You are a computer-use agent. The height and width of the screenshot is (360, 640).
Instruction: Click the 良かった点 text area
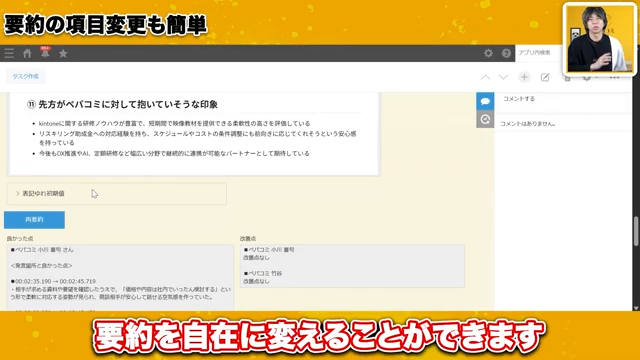click(120, 278)
